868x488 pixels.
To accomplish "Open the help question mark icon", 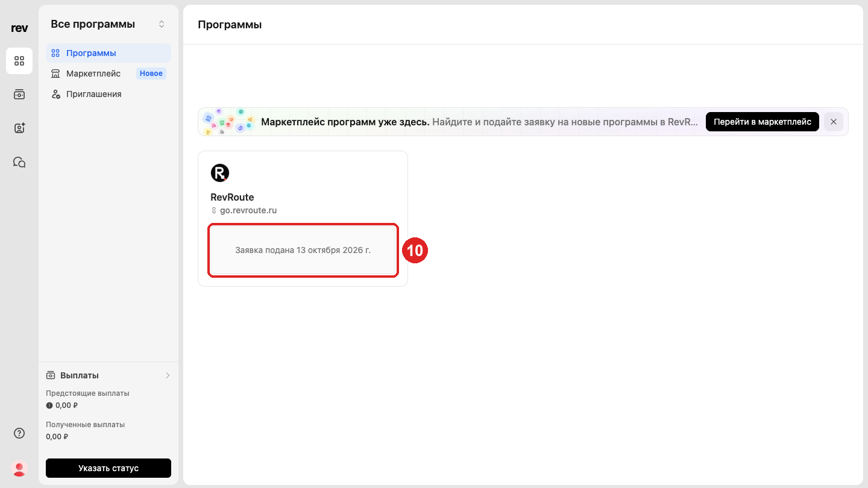I will click(x=19, y=433).
